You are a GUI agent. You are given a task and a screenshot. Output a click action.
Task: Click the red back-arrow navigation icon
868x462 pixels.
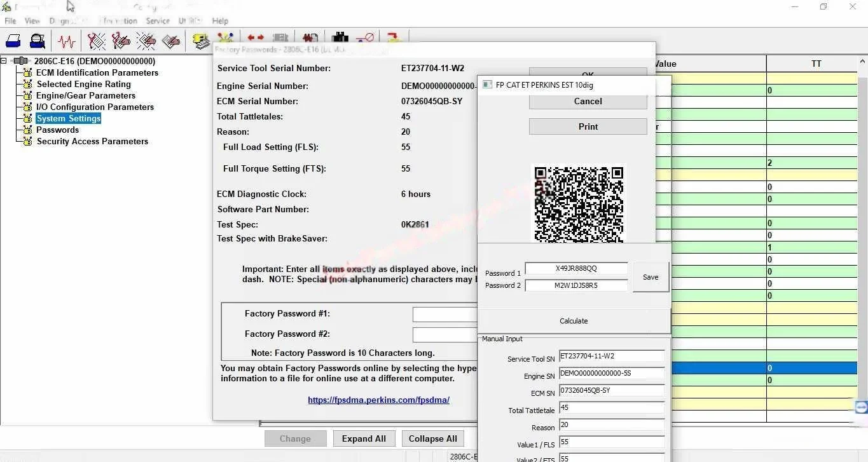[x=251, y=38]
